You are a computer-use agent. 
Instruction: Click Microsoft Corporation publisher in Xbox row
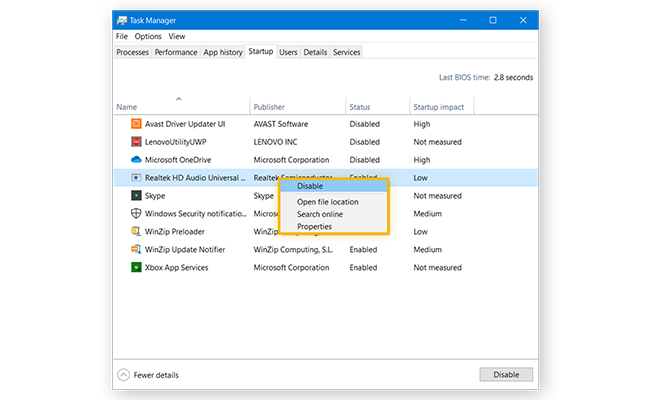tap(291, 267)
